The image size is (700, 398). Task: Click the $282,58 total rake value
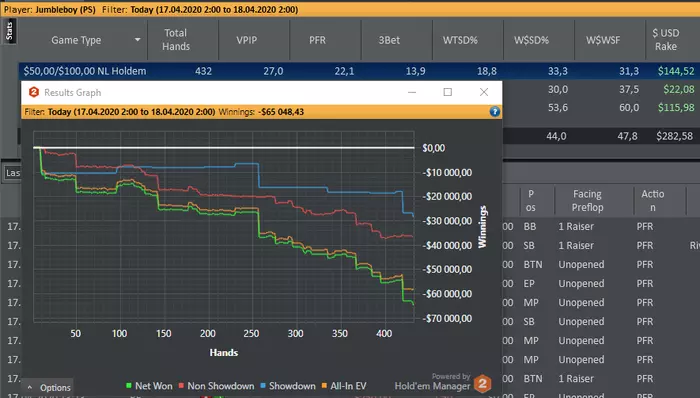tap(674, 136)
